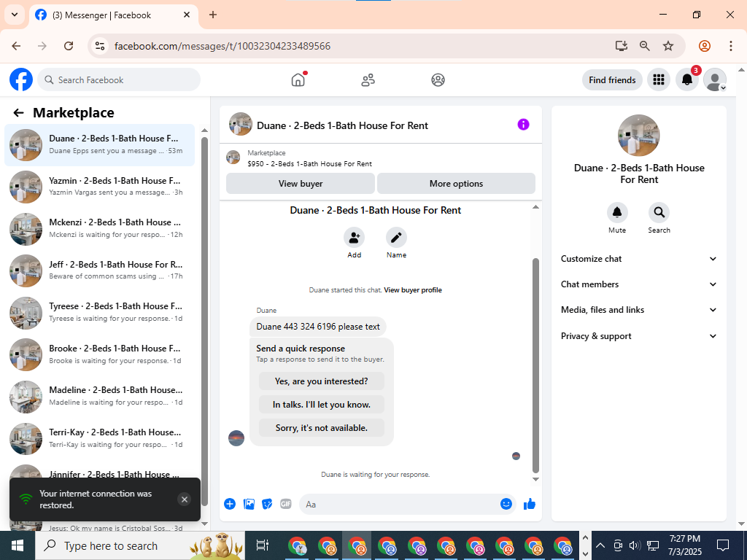Click the browser address bar URL
Image resolution: width=747 pixels, height=560 pixels.
pos(222,46)
